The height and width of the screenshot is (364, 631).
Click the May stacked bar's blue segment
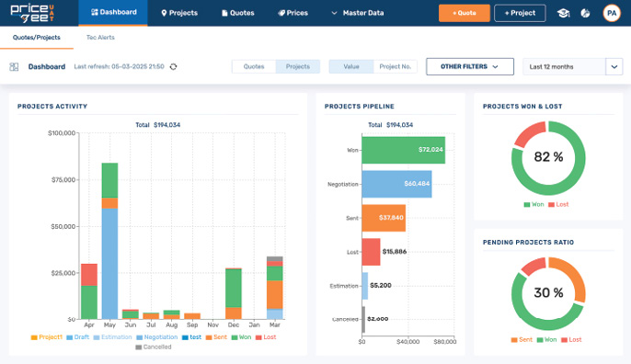(x=109, y=264)
